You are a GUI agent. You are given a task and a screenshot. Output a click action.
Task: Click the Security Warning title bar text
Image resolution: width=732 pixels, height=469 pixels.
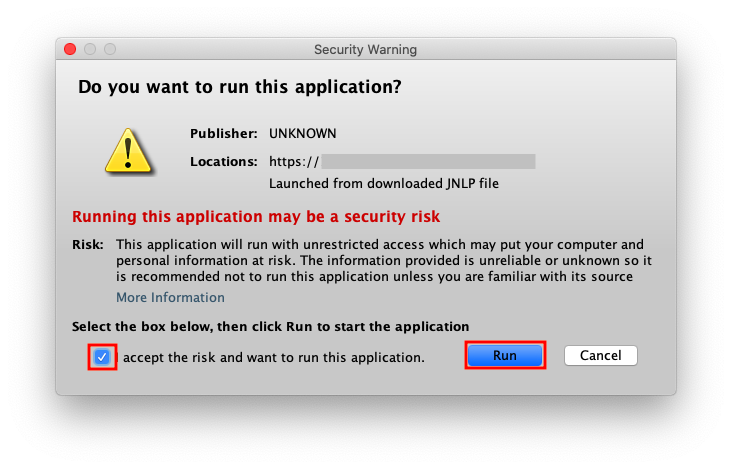pyautogui.click(x=365, y=49)
